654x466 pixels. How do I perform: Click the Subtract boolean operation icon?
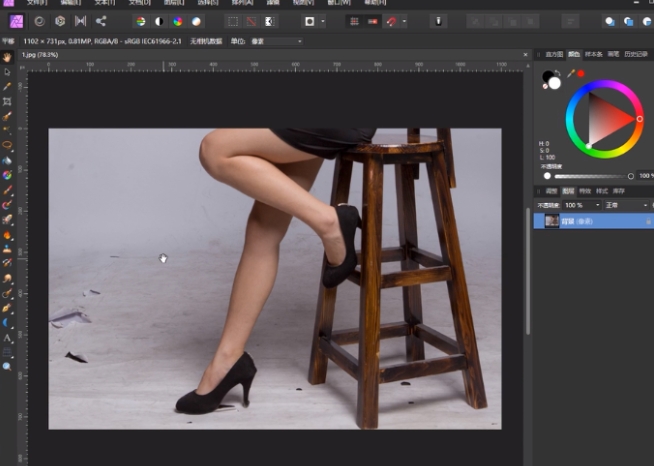pyautogui.click(x=628, y=22)
